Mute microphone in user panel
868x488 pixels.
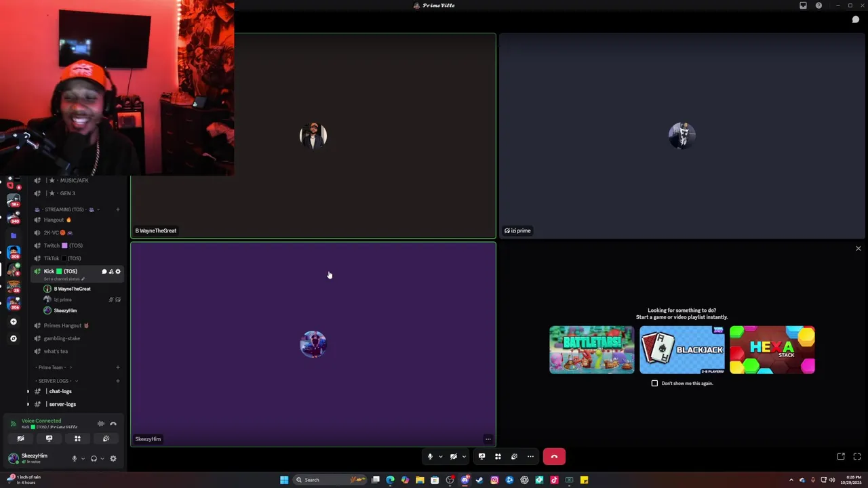(75, 458)
